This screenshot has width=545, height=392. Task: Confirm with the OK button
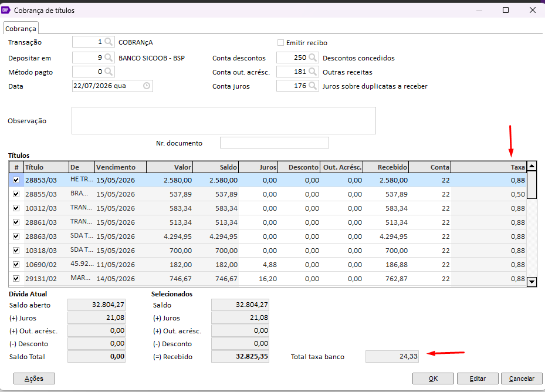(433, 379)
